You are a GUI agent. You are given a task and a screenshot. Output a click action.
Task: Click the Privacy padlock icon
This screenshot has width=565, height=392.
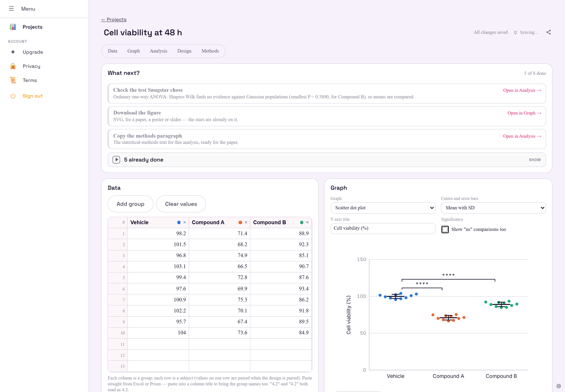[x=13, y=66]
